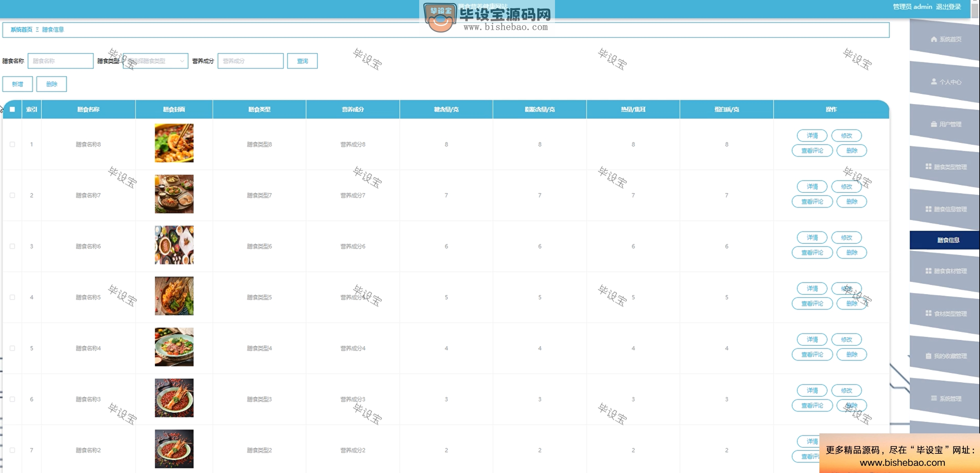980x473 pixels.
Task: Click 删除 for 膳食名称6 row
Action: click(852, 253)
